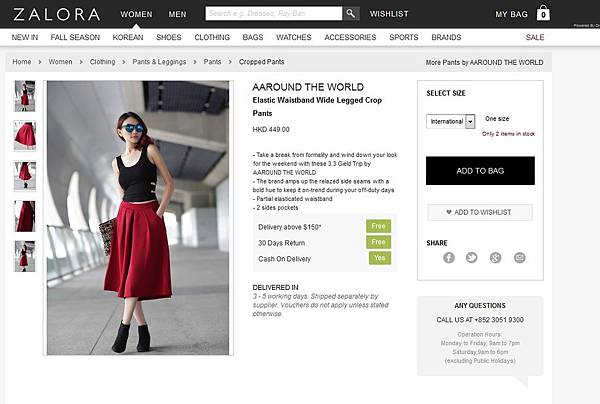Open MY BAG link
Image resolution: width=600 pixels, height=404 pixels.
coord(511,14)
